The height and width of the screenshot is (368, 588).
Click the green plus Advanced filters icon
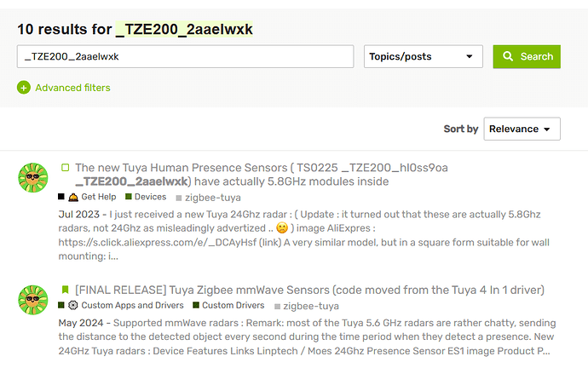click(24, 87)
